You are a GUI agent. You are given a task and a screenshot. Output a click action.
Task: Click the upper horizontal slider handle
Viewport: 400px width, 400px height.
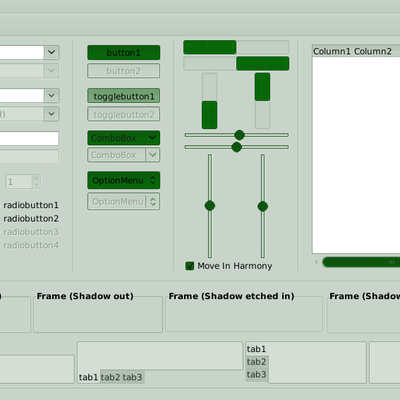(x=239, y=135)
